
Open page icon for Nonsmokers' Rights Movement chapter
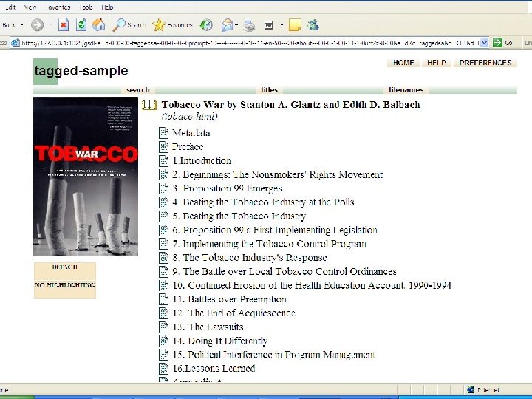[163, 174]
